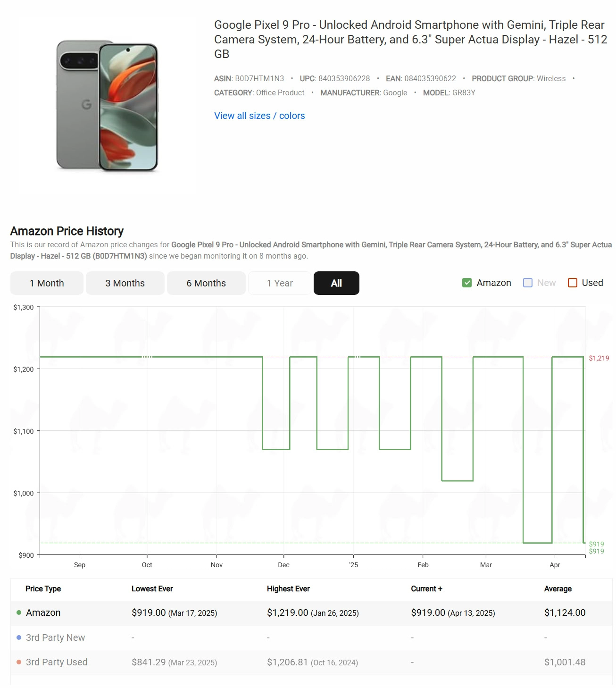The width and height of the screenshot is (616, 688).
Task: Click the Lowest Ever column header
Action: (152, 588)
